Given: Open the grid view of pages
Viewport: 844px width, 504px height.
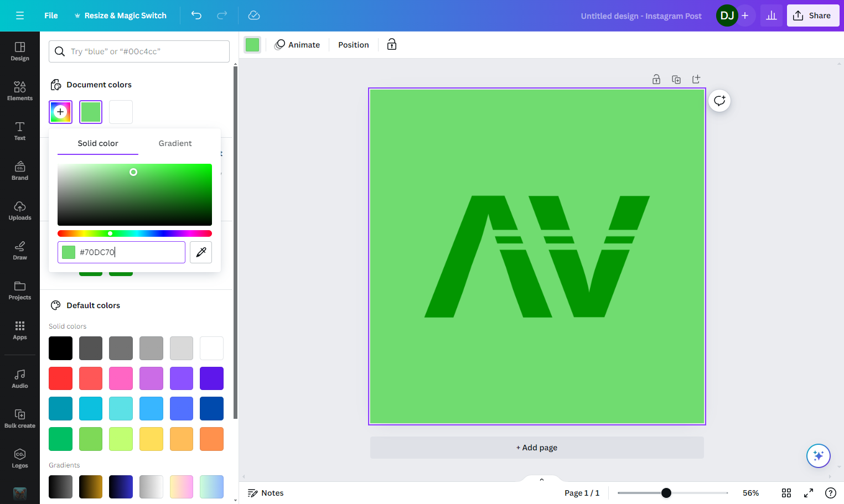Looking at the screenshot, I should pyautogui.click(x=786, y=493).
